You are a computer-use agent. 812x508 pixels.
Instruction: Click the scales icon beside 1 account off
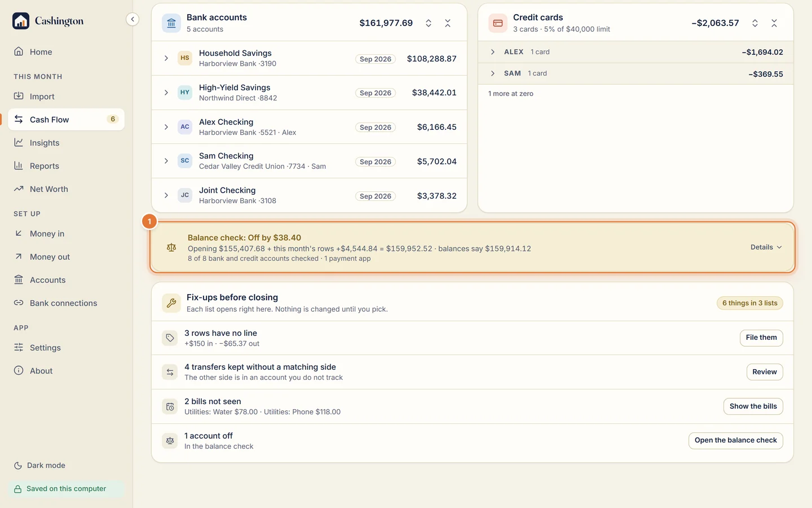pos(170,441)
